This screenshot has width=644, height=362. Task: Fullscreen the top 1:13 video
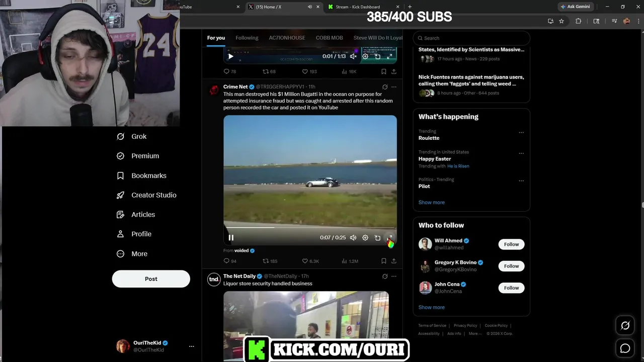(x=389, y=56)
